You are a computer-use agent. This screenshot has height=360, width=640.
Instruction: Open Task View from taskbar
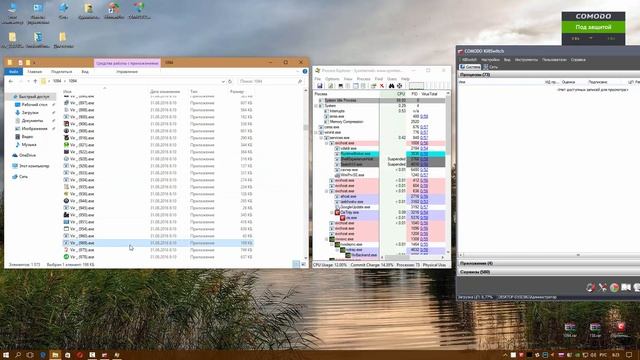point(30,355)
